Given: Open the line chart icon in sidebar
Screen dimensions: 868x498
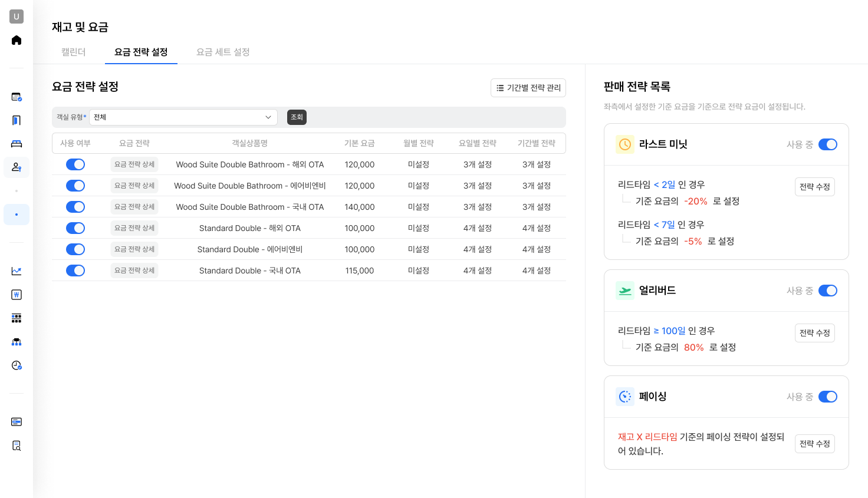Looking at the screenshot, I should pyautogui.click(x=17, y=271).
